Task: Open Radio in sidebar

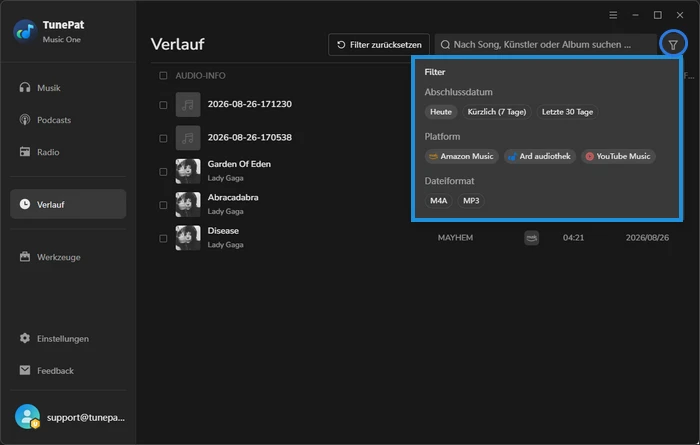Action: pos(68,152)
